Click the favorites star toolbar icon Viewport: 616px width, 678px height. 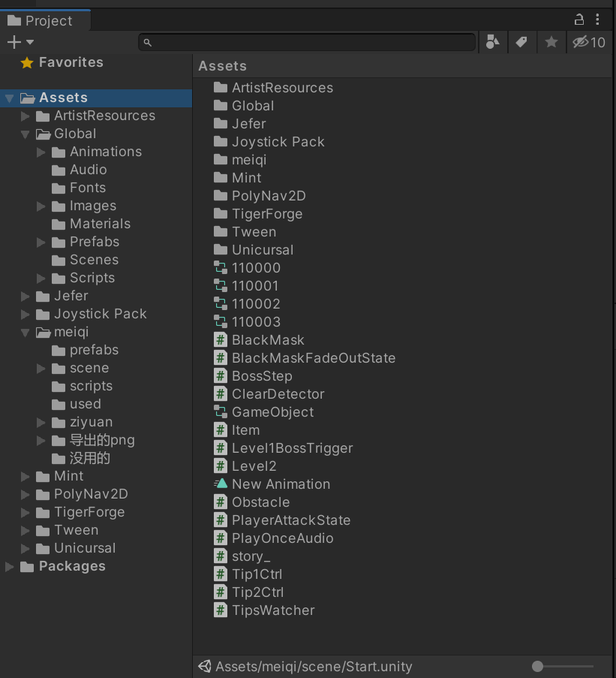551,42
